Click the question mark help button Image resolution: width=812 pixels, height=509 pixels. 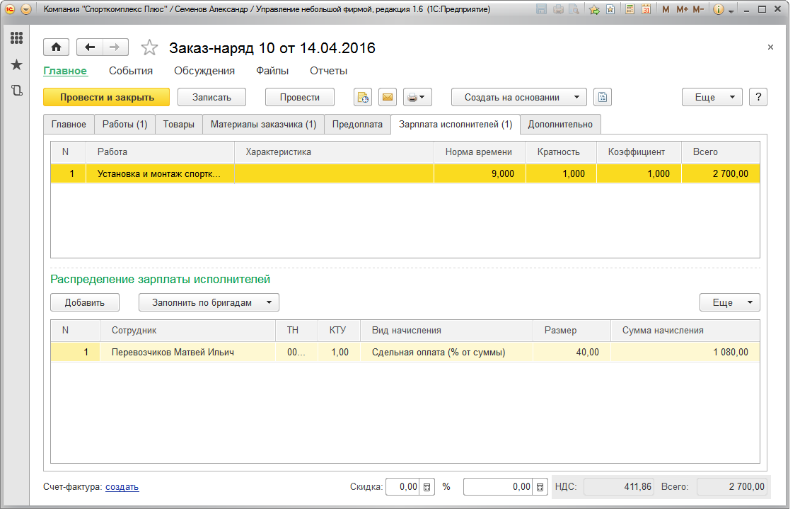(x=758, y=97)
